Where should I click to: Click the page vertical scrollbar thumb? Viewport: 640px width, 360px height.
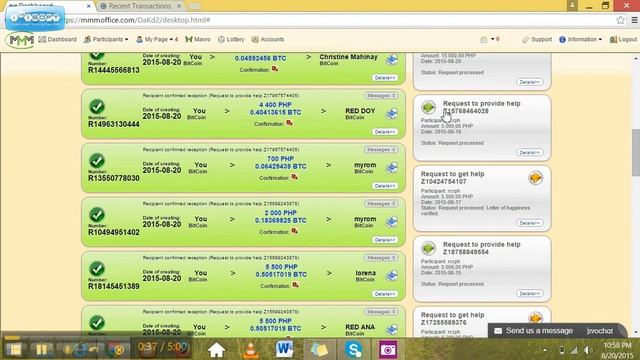[636, 152]
